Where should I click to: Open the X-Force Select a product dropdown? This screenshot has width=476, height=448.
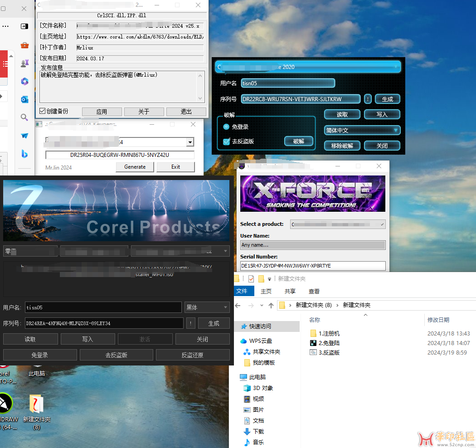tap(338, 224)
